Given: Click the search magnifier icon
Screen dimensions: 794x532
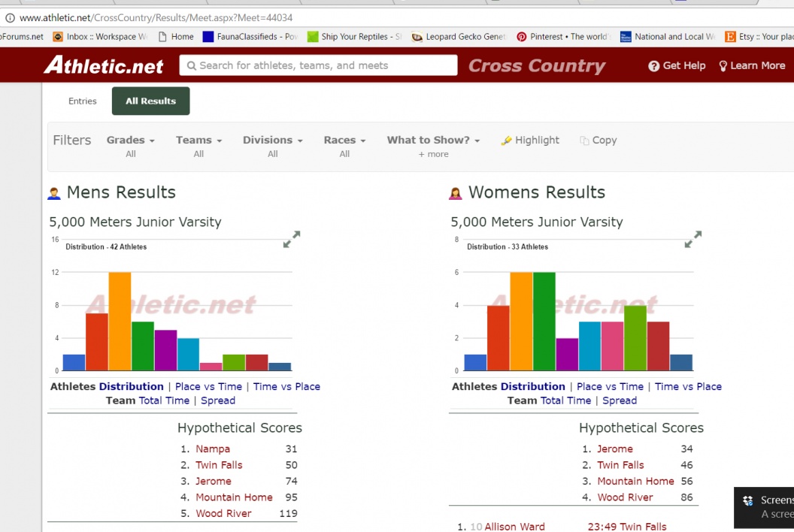Looking at the screenshot, I should click(191, 65).
